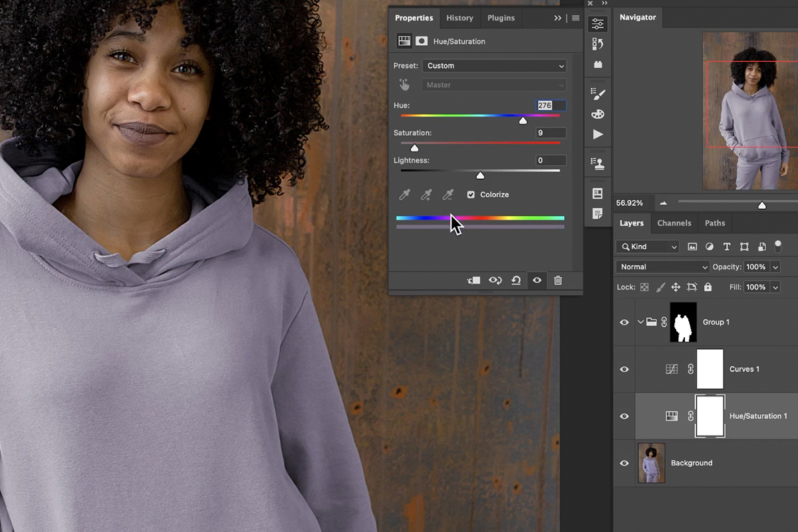This screenshot has width=798, height=532.
Task: Click the clip-to-layer icon in Properties panel
Action: pos(473,280)
